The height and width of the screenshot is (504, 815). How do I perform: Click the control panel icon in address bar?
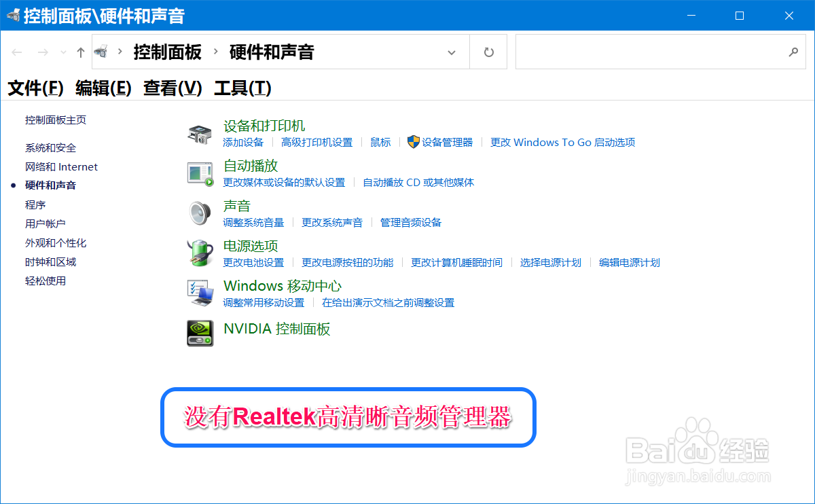(101, 52)
